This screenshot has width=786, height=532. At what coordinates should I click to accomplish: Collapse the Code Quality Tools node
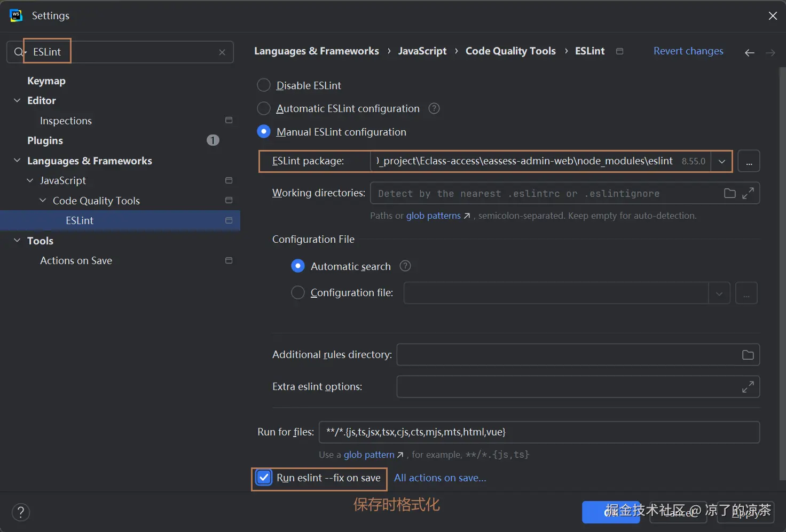43,201
